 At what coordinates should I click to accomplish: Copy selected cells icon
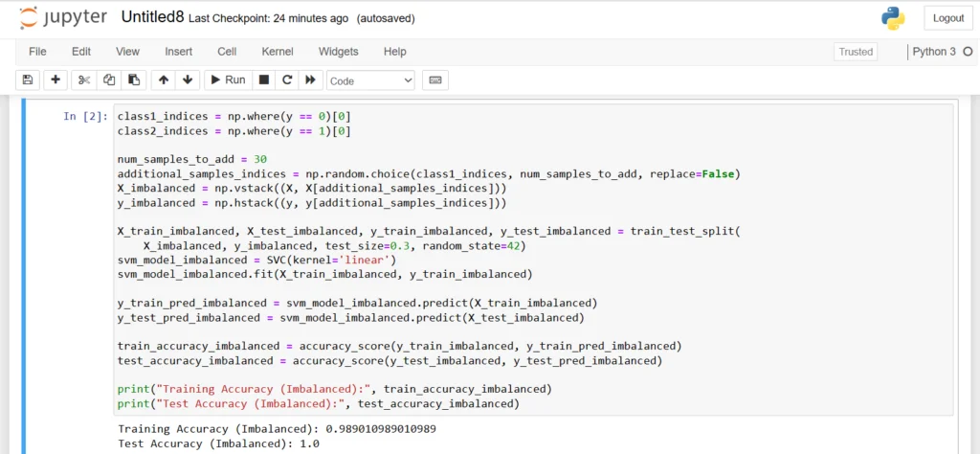pos(109,80)
